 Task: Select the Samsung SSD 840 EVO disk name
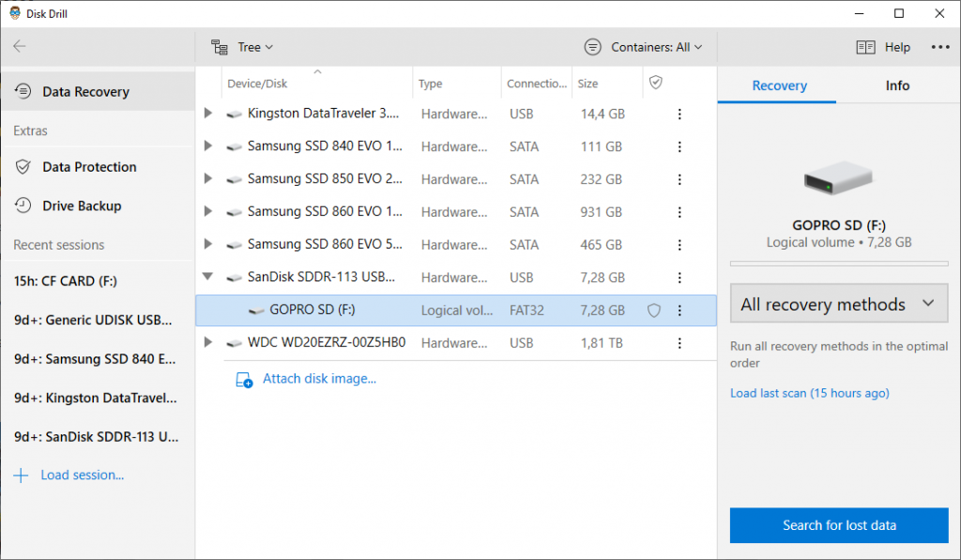pos(325,145)
